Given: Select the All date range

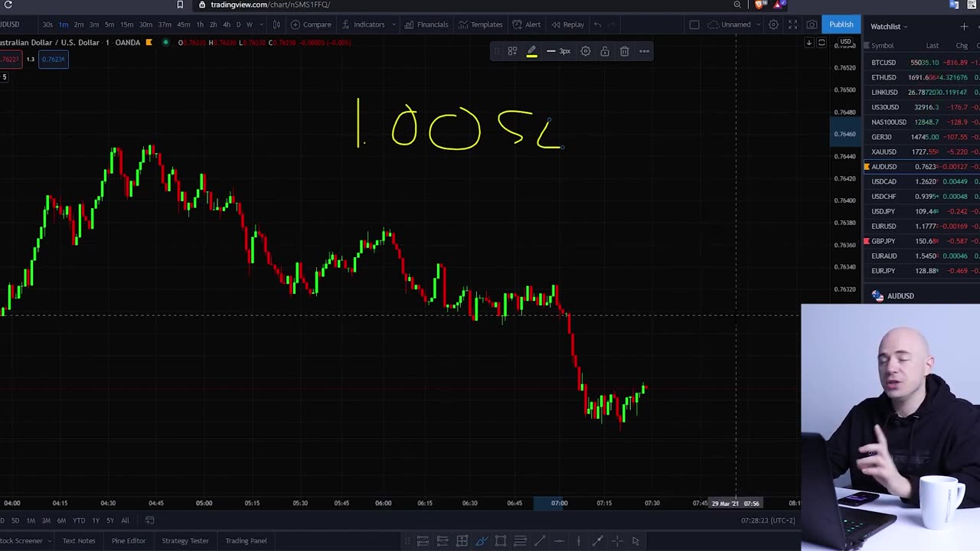Looking at the screenshot, I should coord(125,520).
